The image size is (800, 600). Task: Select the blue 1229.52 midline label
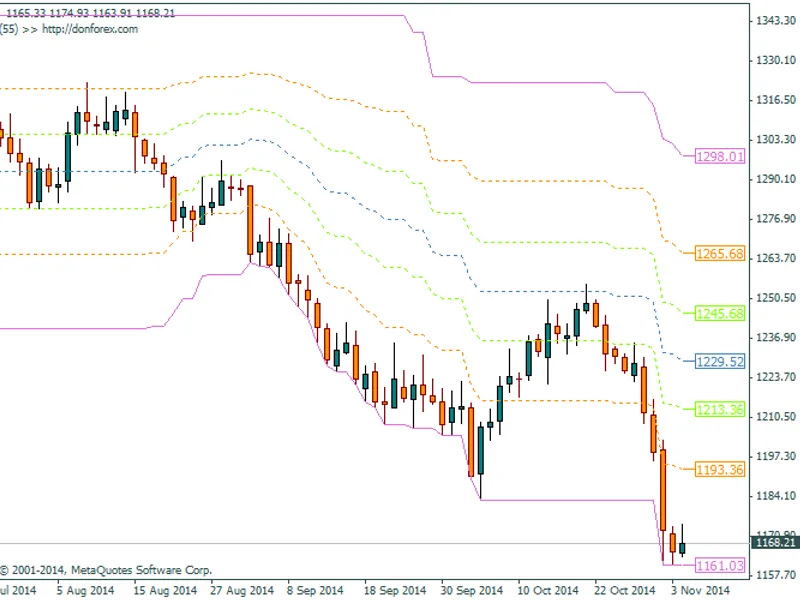(720, 362)
